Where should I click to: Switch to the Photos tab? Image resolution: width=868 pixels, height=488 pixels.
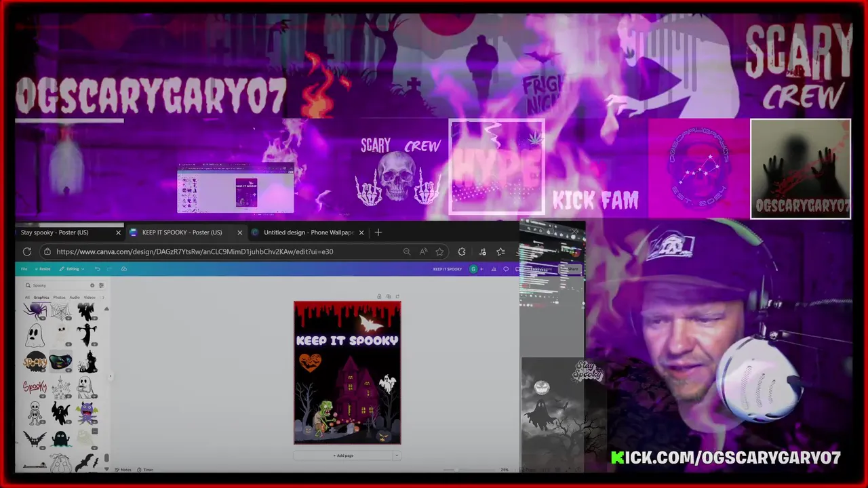[60, 298]
